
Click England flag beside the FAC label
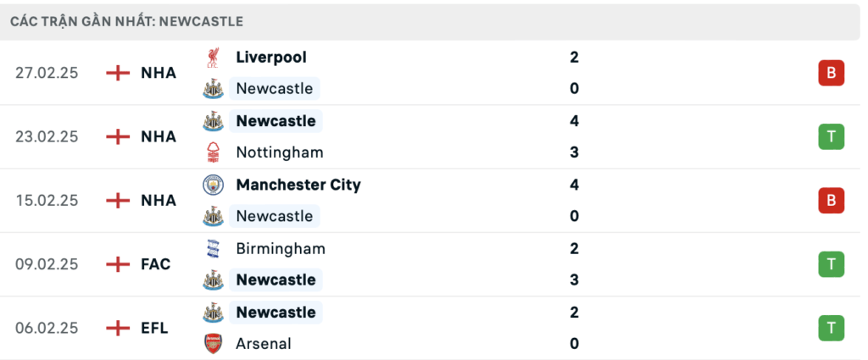click(118, 264)
